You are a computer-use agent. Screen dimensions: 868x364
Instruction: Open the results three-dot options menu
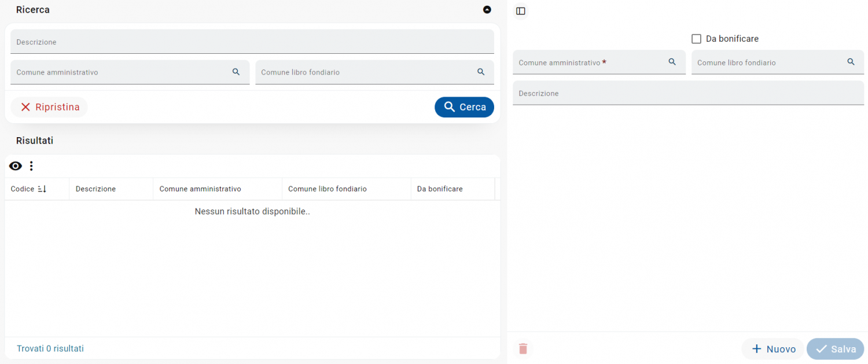pyautogui.click(x=31, y=166)
